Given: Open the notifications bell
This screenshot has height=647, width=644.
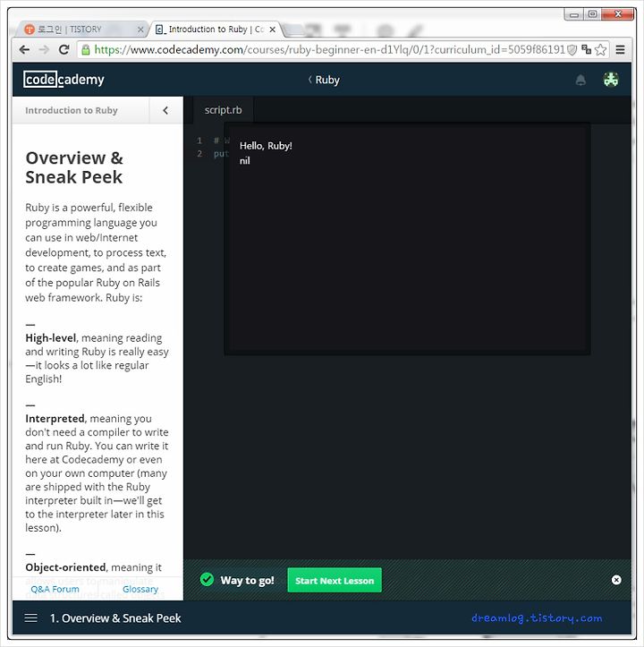Looking at the screenshot, I should 580,80.
